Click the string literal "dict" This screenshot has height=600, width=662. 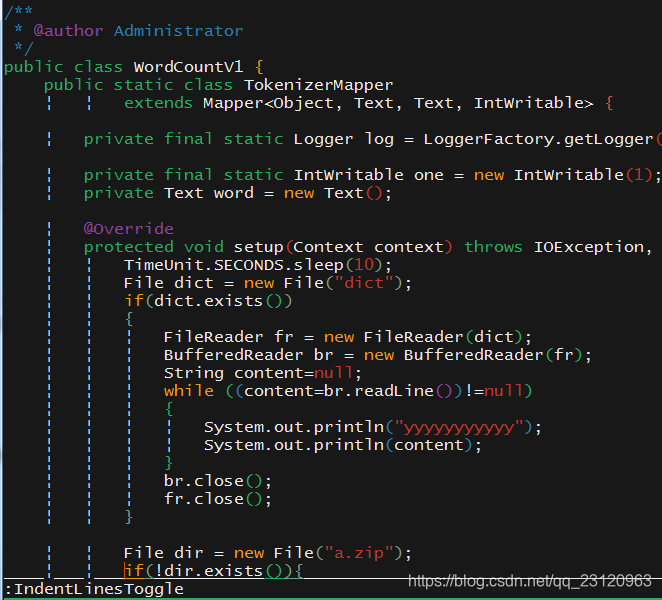(x=364, y=283)
